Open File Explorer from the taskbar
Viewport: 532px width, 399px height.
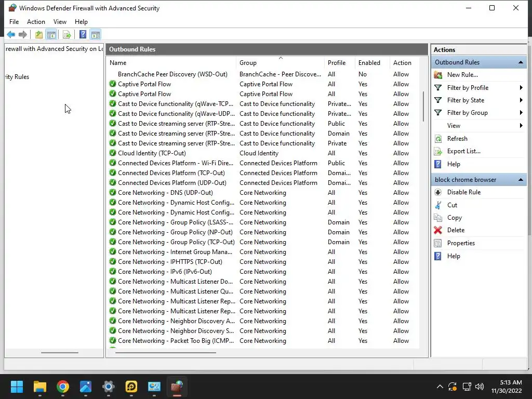click(39, 387)
